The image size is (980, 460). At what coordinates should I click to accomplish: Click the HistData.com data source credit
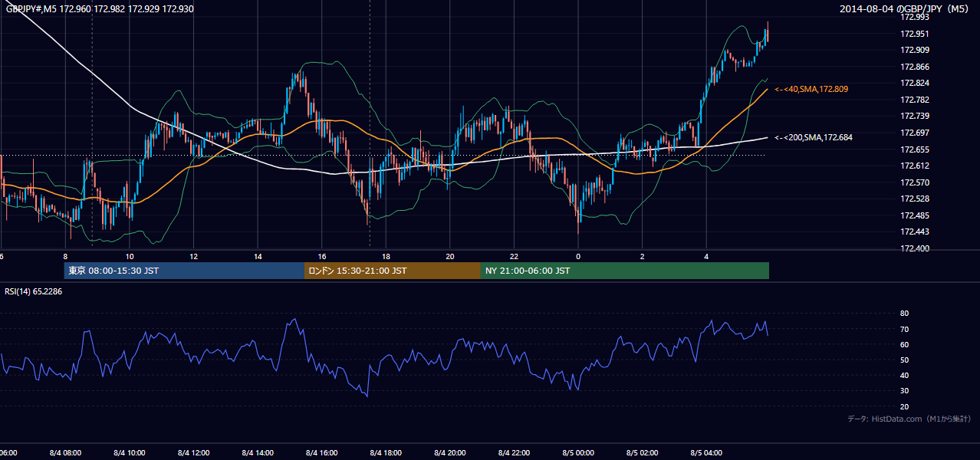tap(909, 419)
